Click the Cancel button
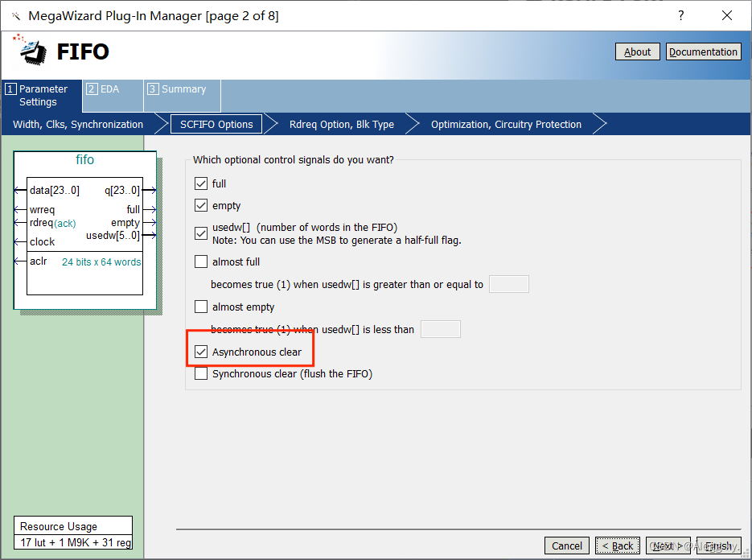The height and width of the screenshot is (560, 752). tap(567, 546)
